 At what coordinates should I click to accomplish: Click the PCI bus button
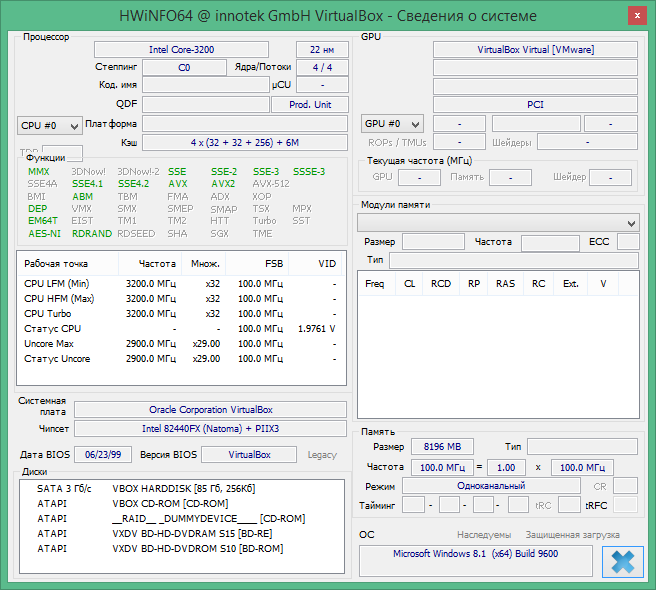click(535, 104)
